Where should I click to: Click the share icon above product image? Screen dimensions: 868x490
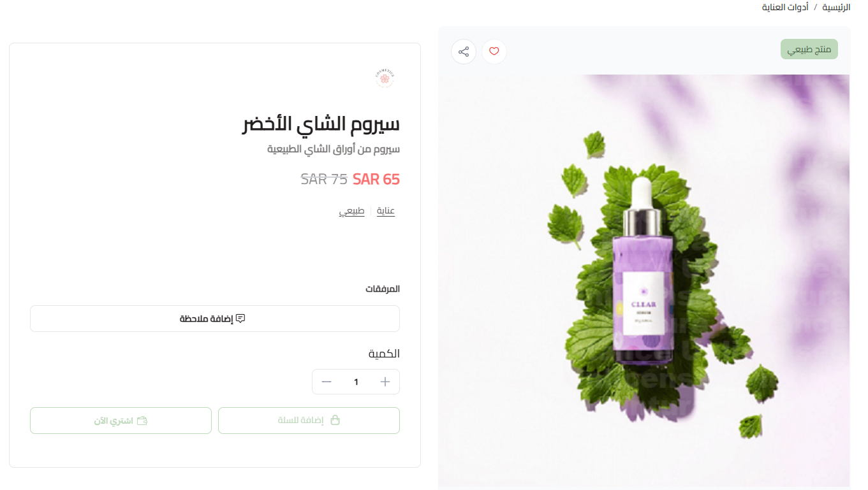pyautogui.click(x=464, y=52)
